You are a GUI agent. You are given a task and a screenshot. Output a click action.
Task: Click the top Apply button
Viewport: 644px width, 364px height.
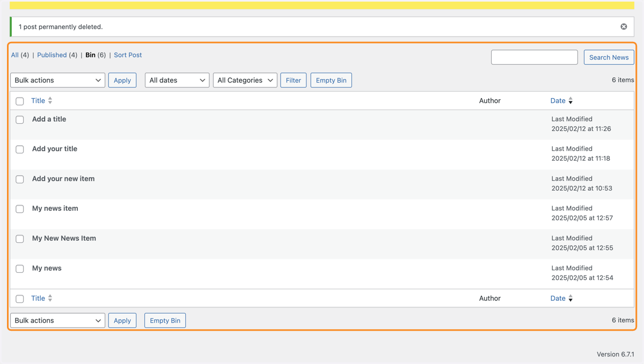pyautogui.click(x=122, y=80)
